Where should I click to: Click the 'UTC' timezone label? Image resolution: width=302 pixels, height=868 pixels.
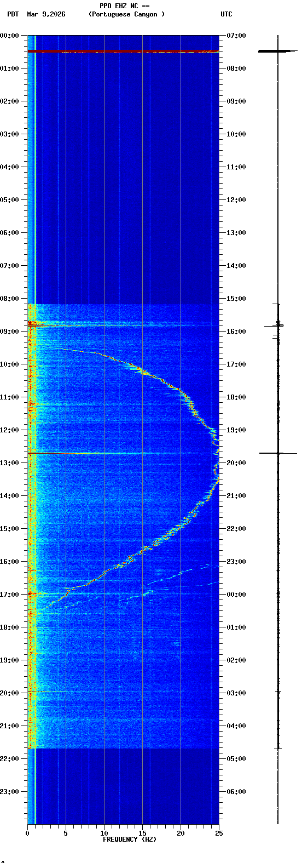coord(226,14)
